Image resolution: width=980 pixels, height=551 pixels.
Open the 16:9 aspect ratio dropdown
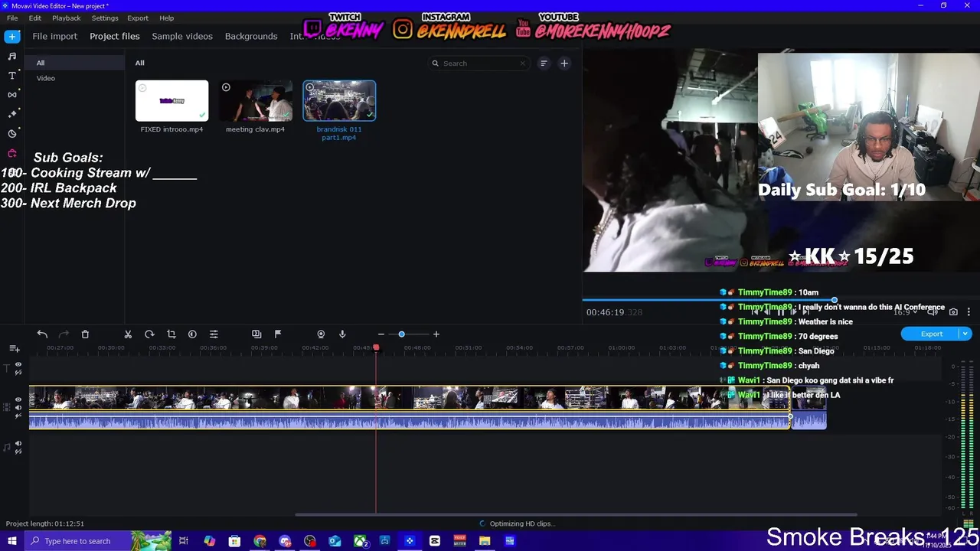click(905, 312)
